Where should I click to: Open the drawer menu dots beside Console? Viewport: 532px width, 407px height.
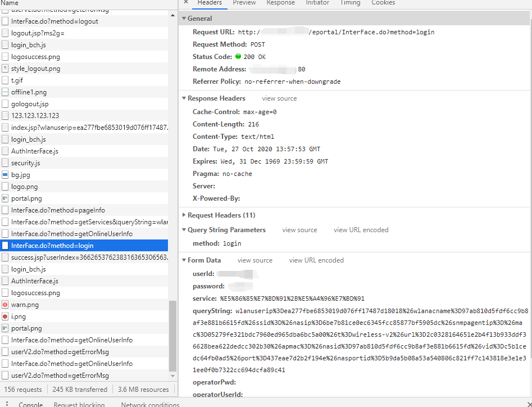coord(6,404)
